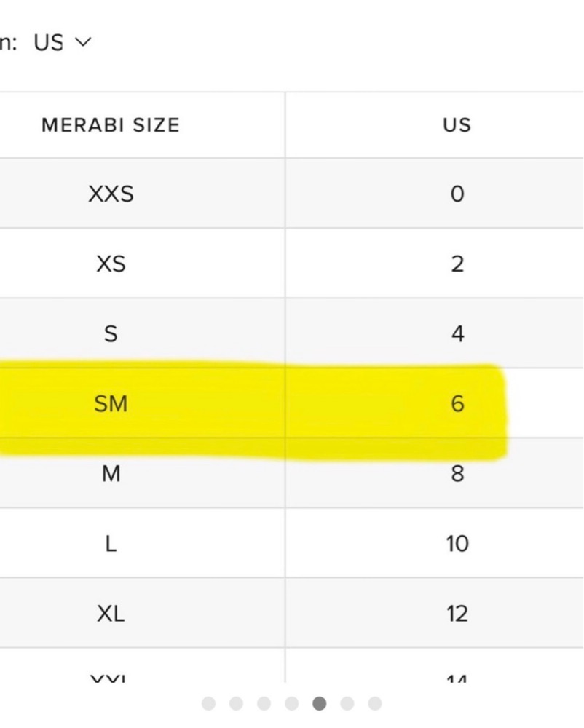Select the M size cell
This screenshot has height=728, width=584.
[x=111, y=474]
